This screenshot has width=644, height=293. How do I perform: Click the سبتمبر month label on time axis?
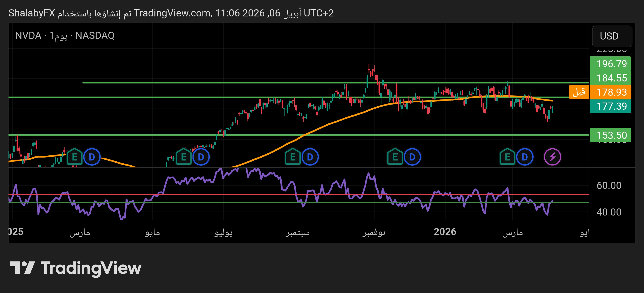click(298, 232)
